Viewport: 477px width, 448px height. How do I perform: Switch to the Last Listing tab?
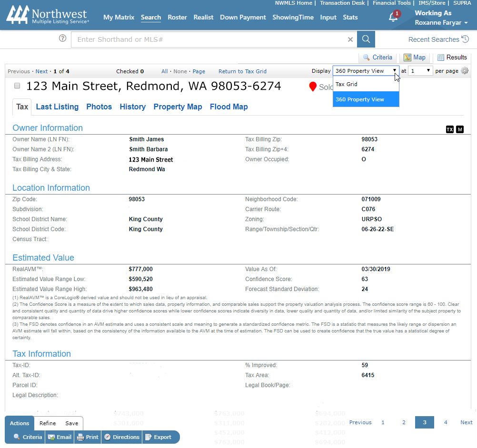click(x=57, y=107)
